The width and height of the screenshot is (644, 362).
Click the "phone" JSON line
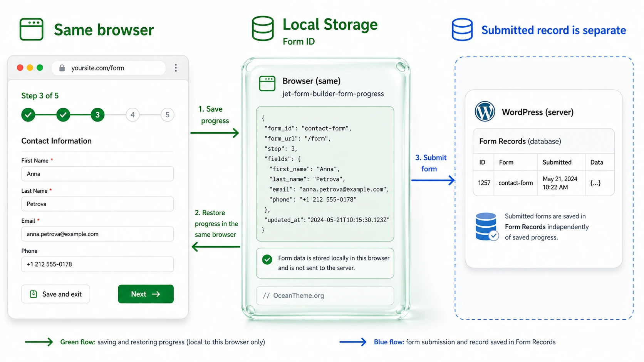(x=313, y=200)
